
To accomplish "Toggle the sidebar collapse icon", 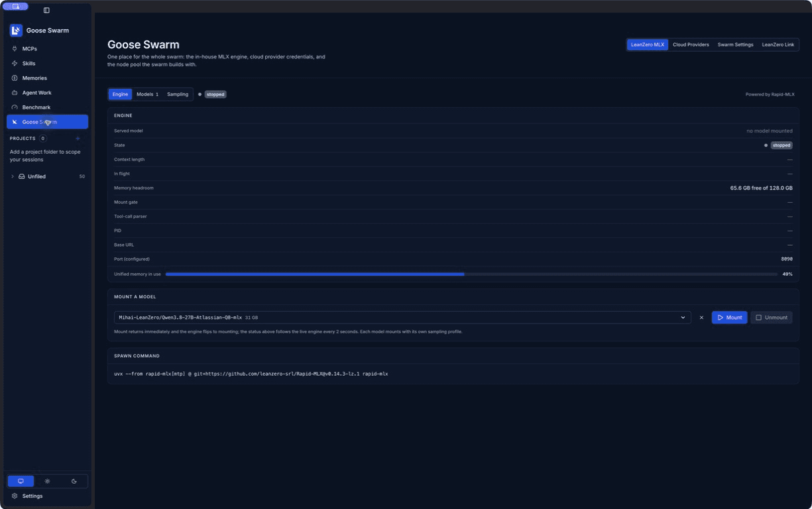I will 46,10.
